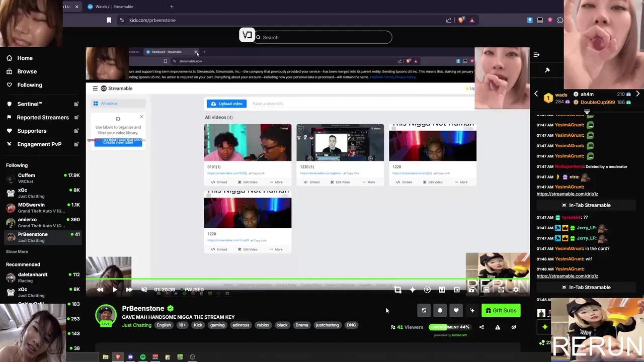Viewport: 644px width, 362px height.
Task: Unmute the video with the speaker icon
Action: click(144, 290)
